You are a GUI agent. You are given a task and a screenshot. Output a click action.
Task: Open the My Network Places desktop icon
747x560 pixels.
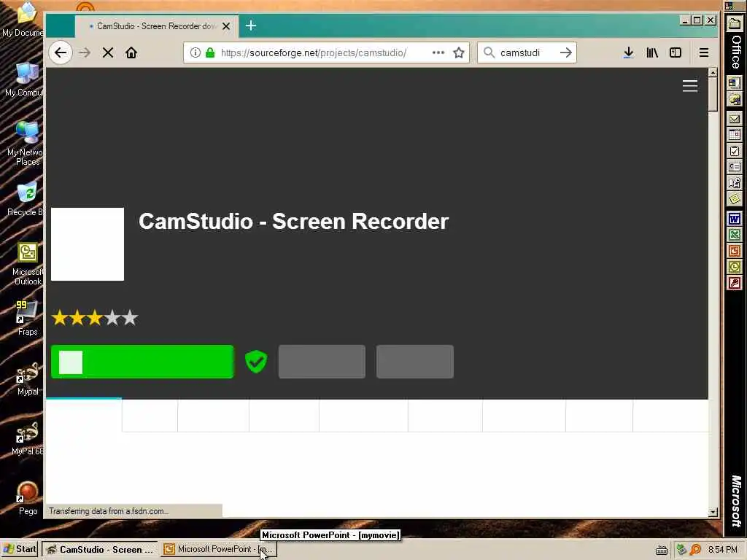(26, 144)
